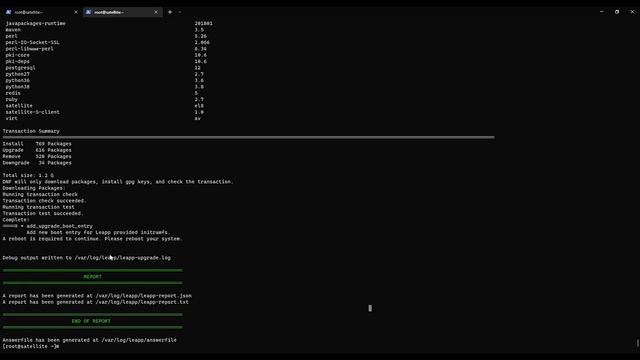
Task: Click the 'Downgrade 36 Packages' line
Action: pos(37,163)
